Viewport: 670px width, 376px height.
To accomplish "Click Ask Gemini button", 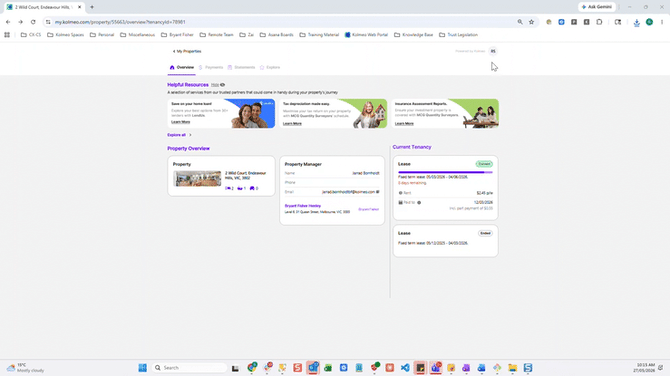I will [597, 7].
